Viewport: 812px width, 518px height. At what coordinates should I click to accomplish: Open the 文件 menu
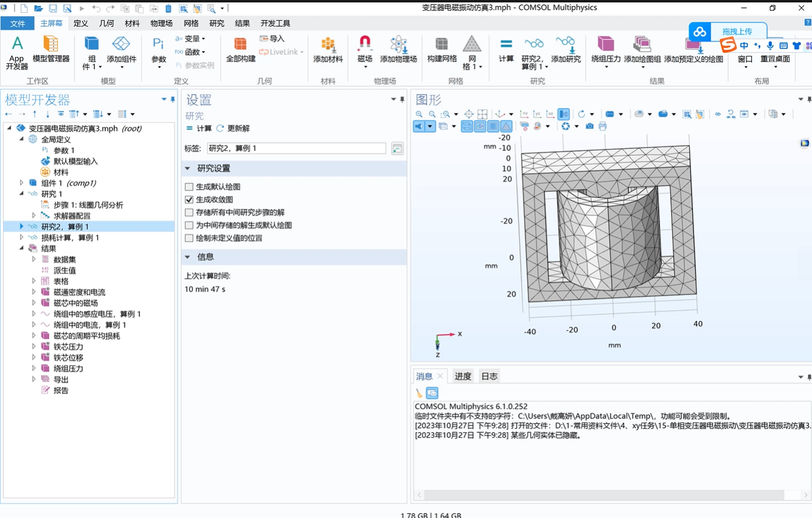(x=18, y=23)
